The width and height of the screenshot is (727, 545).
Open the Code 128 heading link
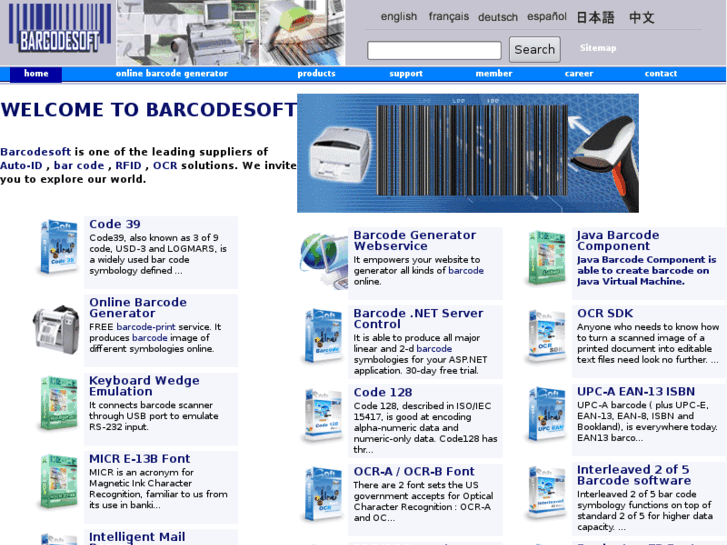[383, 392]
